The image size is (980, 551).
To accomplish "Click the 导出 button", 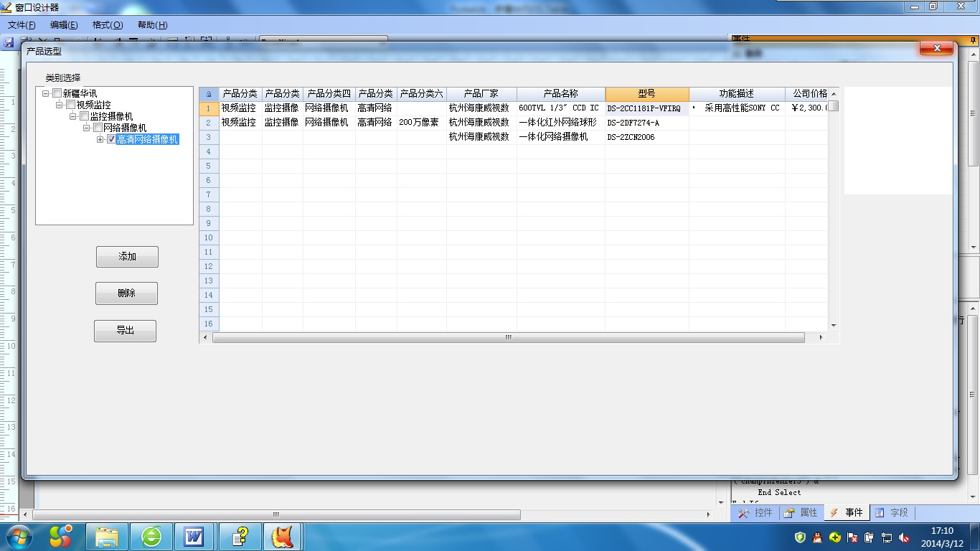I will [125, 331].
